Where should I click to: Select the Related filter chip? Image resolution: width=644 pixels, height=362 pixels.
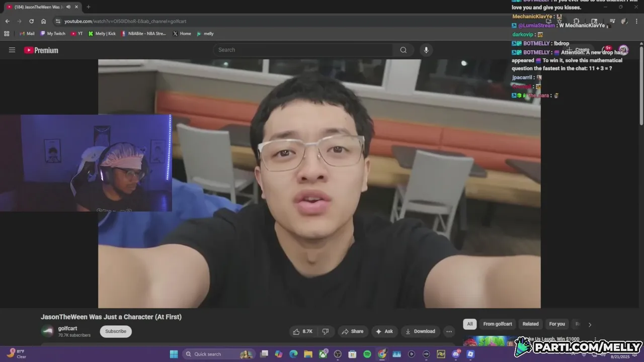530,324
